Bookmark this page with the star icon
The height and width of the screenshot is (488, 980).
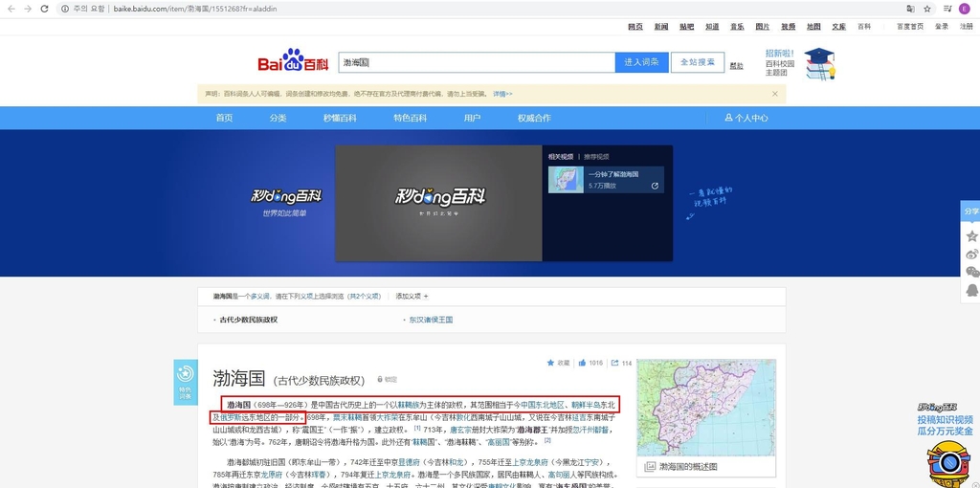[926, 9]
